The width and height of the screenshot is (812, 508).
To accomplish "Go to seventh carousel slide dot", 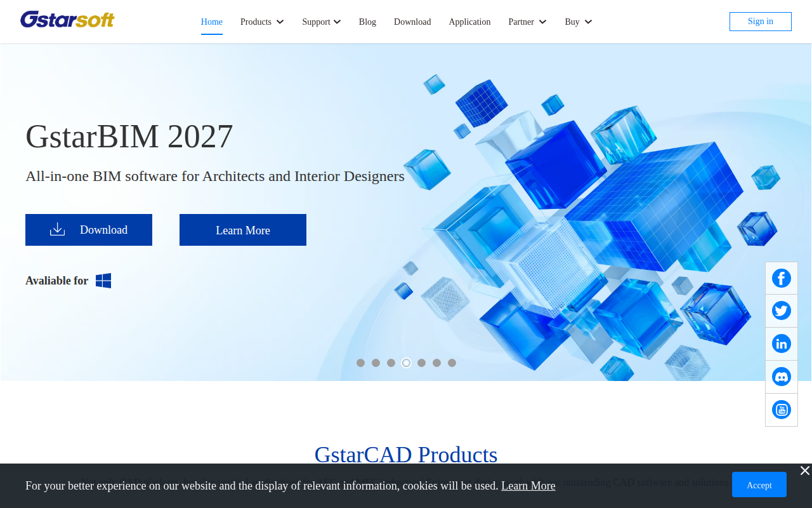I will click(452, 363).
